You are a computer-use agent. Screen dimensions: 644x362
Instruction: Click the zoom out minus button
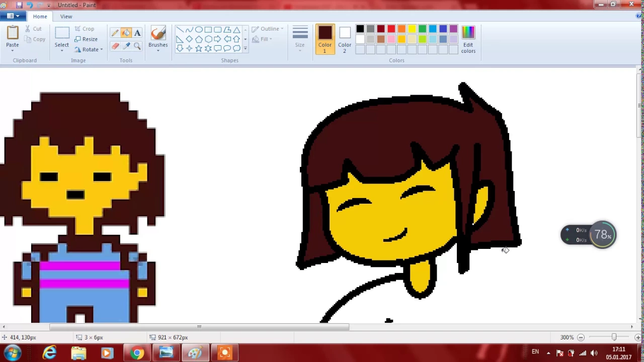[581, 337]
